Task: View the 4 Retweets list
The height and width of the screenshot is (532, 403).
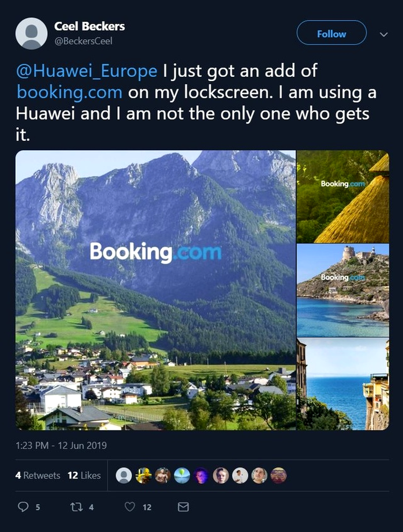Action: pos(38,475)
